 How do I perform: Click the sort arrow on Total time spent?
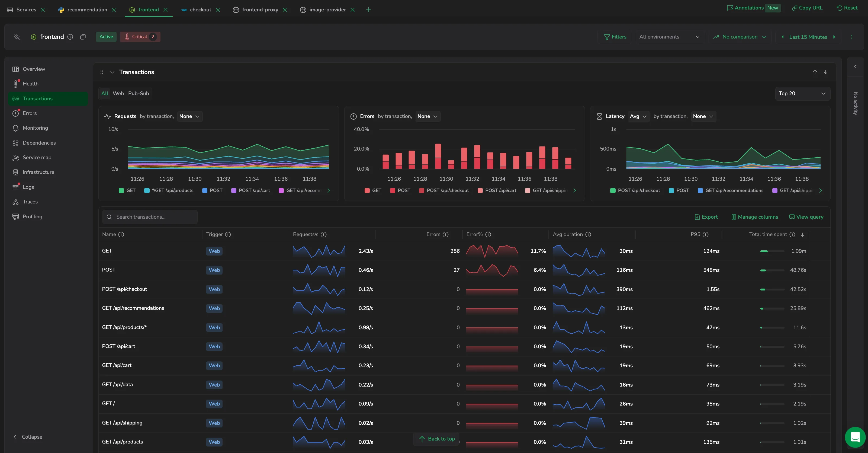[803, 235]
